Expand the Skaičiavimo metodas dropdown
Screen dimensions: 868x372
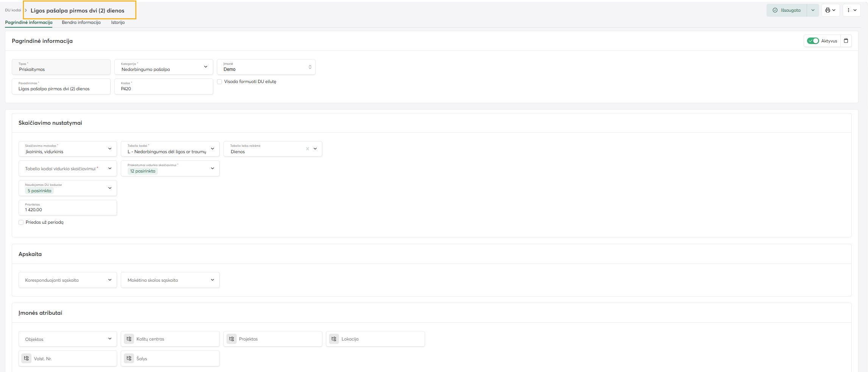pyautogui.click(x=68, y=149)
